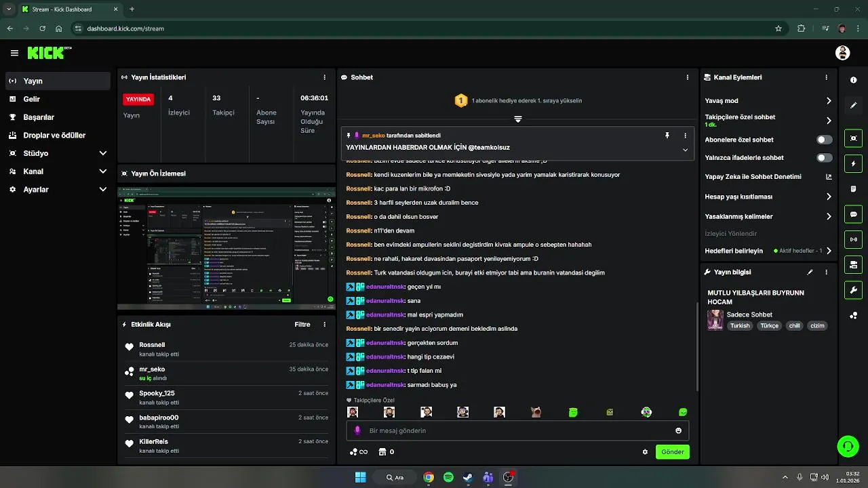Click the pin icon on the pinned message
Viewport: 868px width, 488px height.
click(x=667, y=136)
